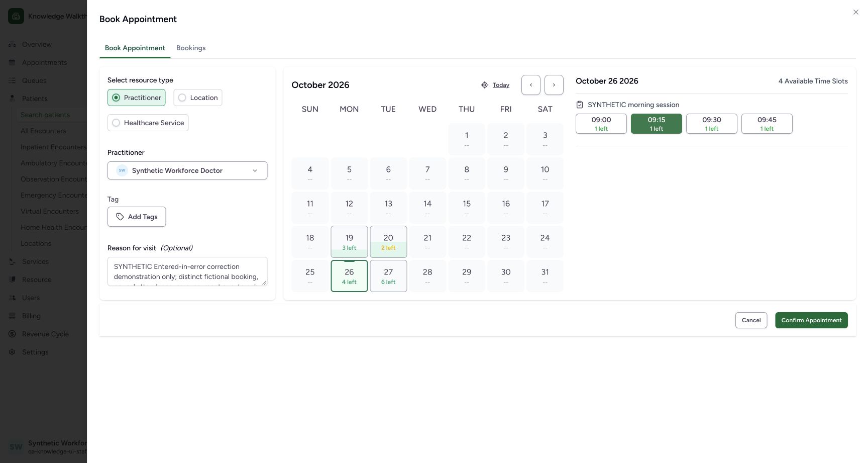
Task: Click the tag icon in Add Tags
Action: tap(120, 217)
